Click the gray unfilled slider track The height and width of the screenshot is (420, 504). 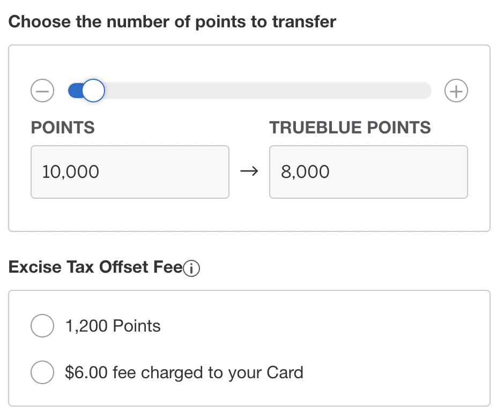click(x=268, y=91)
